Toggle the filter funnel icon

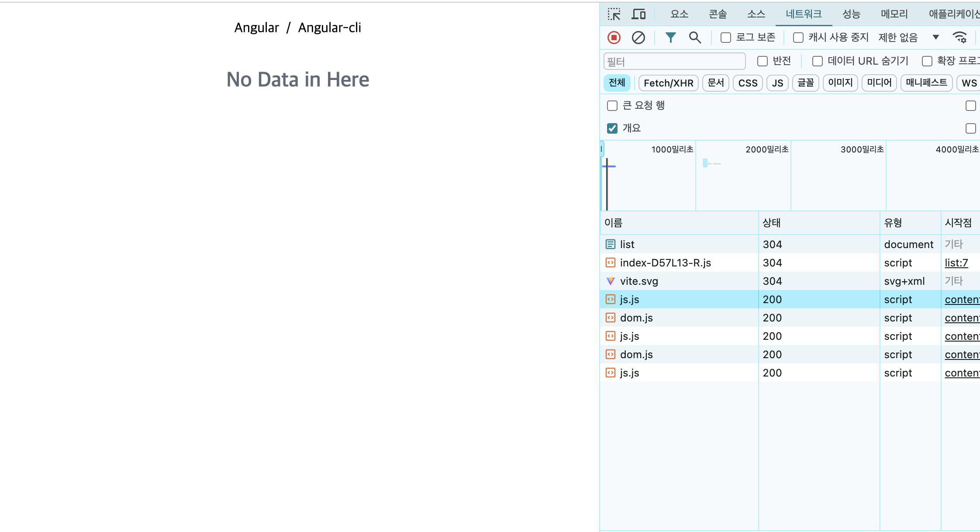(670, 38)
